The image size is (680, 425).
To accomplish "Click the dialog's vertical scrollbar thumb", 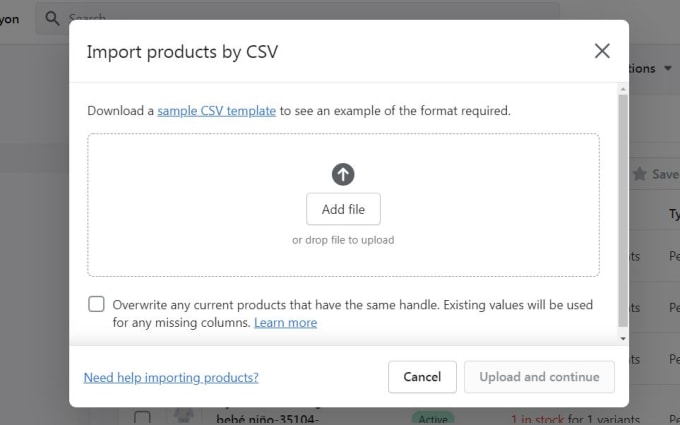I will (623, 210).
